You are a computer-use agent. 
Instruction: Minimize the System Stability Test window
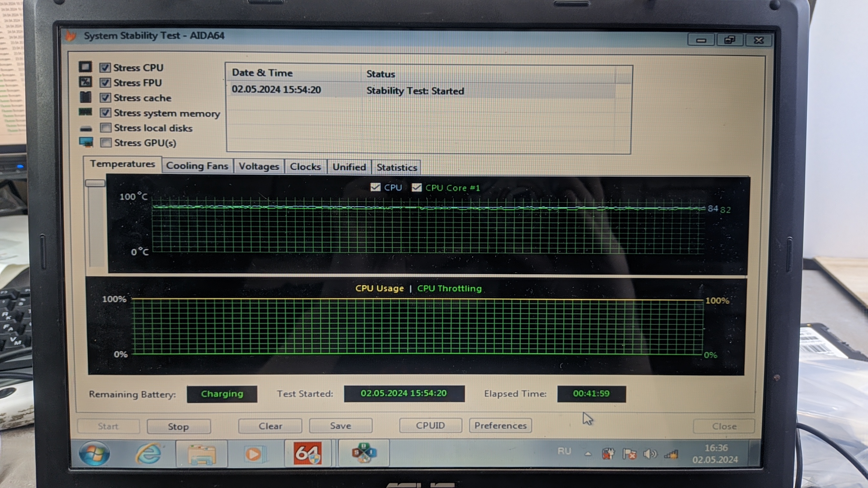tap(701, 40)
